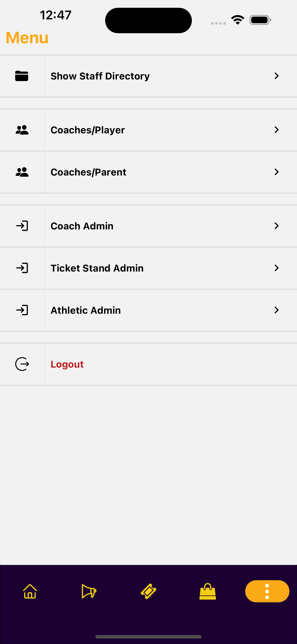Screen dimensions: 297x644
Task: Tap the people icon beside Coaches/Parent
Action: pyautogui.click(x=22, y=172)
